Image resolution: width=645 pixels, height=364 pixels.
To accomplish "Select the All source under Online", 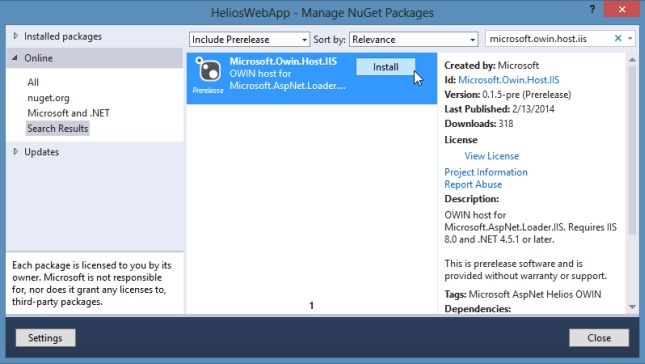I will pyautogui.click(x=33, y=82).
